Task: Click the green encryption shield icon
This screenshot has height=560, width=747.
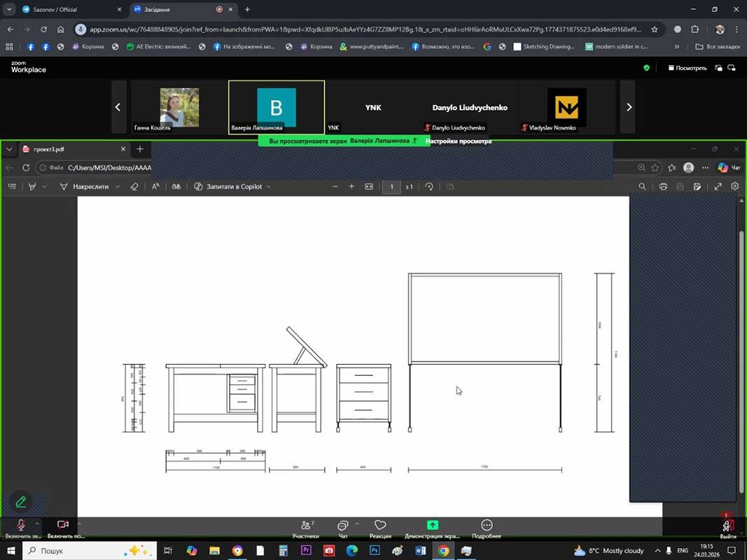Action: 646,68
